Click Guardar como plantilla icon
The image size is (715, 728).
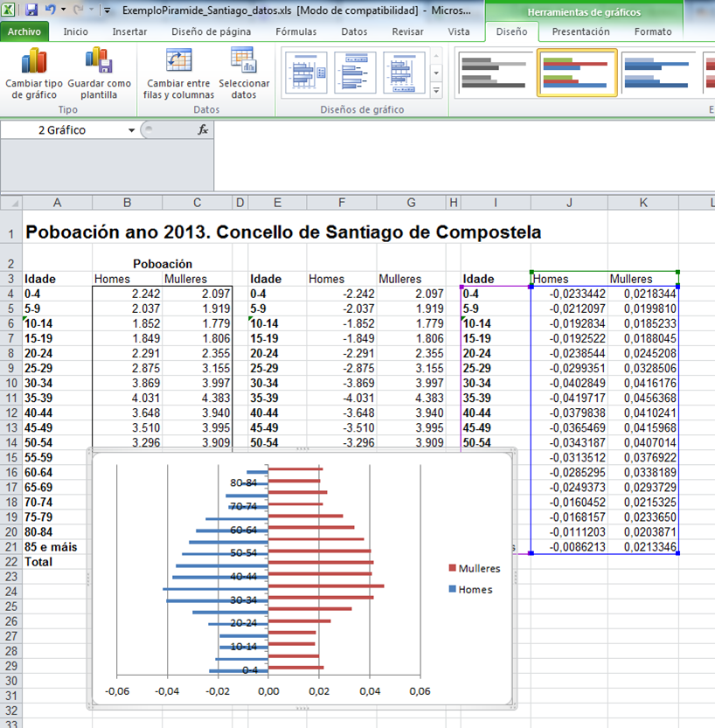pos(99,64)
